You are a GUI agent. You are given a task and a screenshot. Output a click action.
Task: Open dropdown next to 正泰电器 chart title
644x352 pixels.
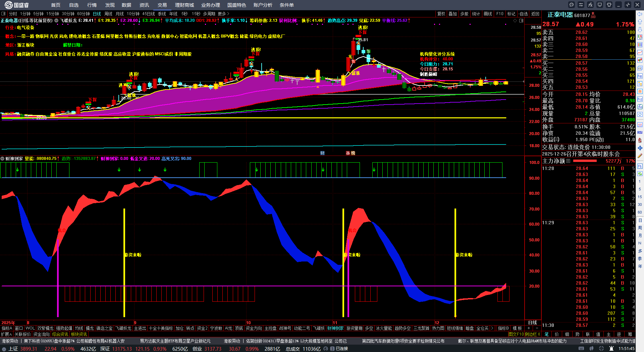click(x=56, y=20)
